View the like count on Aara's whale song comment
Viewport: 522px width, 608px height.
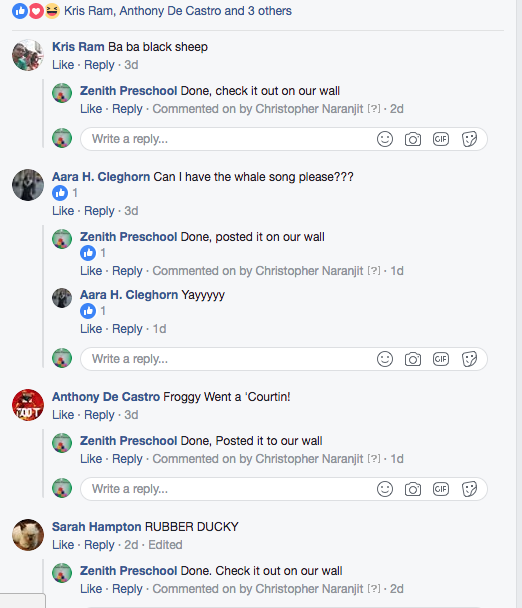pos(65,193)
